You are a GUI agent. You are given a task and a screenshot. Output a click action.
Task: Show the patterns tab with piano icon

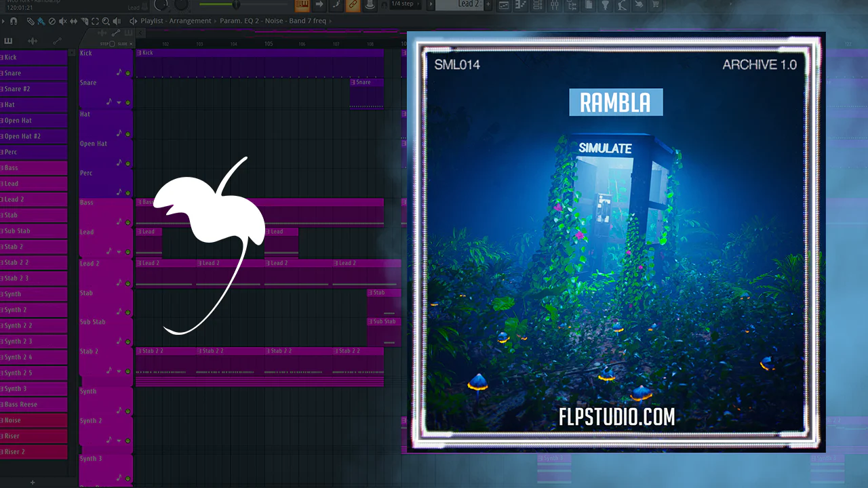point(8,41)
